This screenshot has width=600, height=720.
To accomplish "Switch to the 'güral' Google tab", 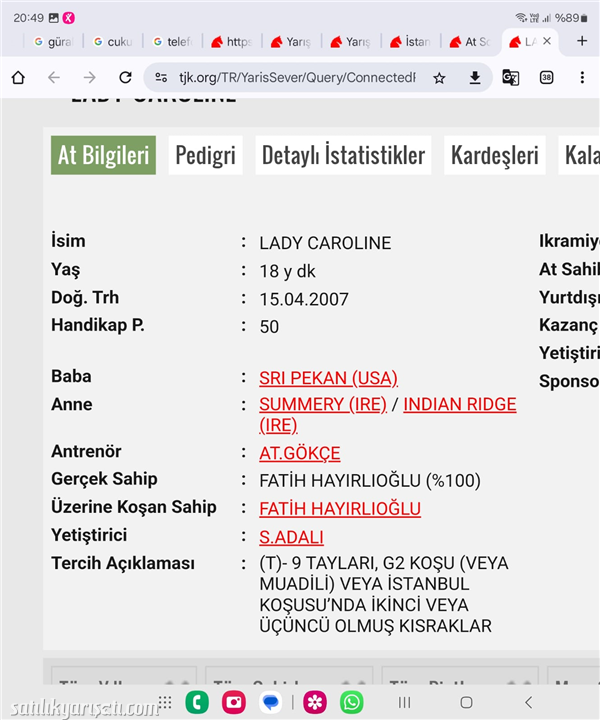I will pos(53,42).
